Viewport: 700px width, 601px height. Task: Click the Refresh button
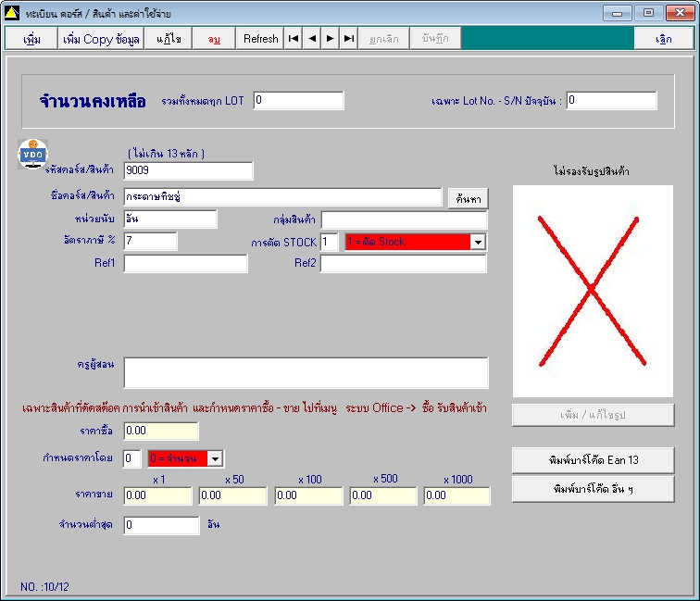point(260,38)
